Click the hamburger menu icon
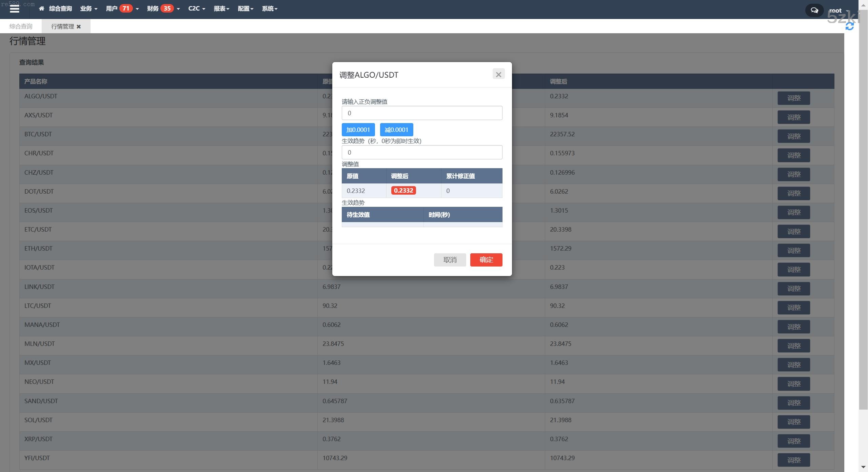Viewport: 868px width, 472px height. (x=15, y=9)
